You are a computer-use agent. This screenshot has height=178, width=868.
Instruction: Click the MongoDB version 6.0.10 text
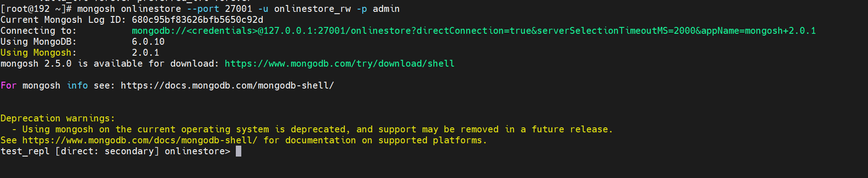[x=148, y=42]
